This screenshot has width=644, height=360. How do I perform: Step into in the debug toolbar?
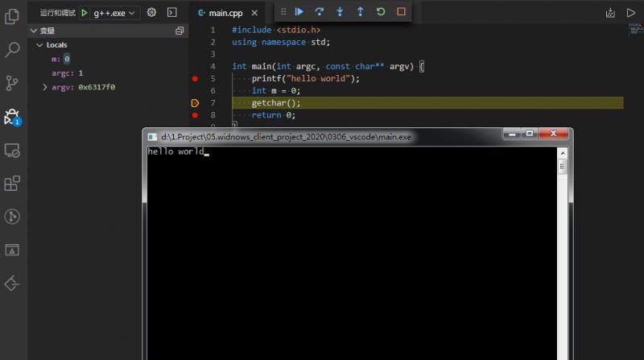(x=340, y=12)
